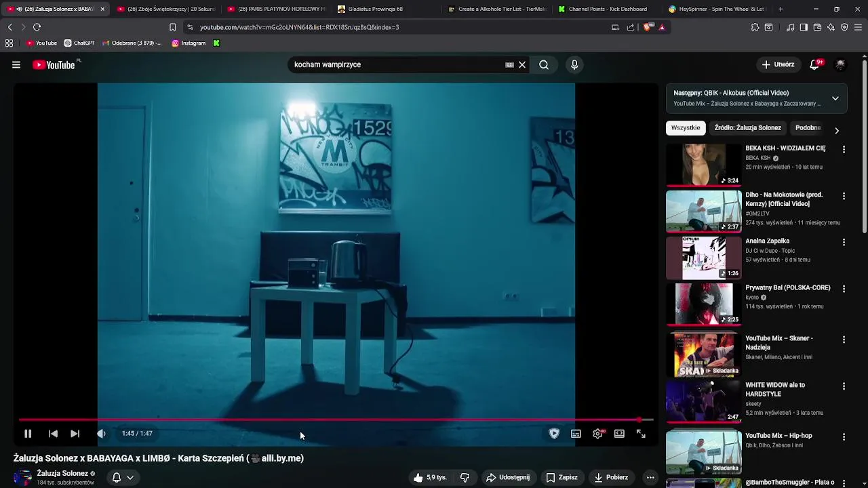Open more actions (three dots) under video
This screenshot has height=488, width=868.
[650, 478]
